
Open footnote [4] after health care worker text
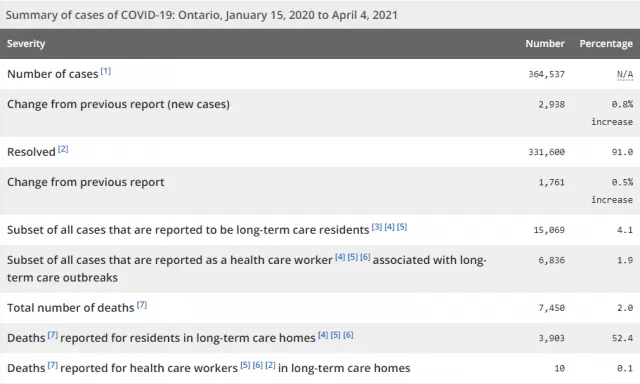pos(340,257)
